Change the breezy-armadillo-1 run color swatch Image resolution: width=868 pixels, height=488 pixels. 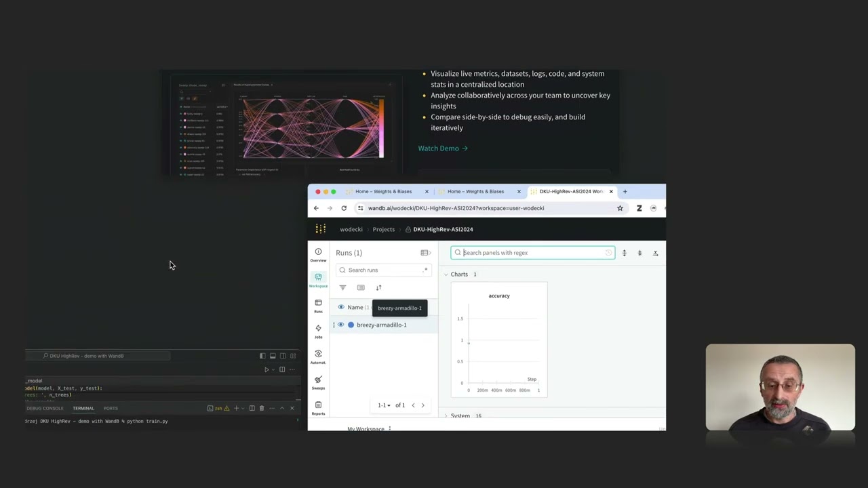click(351, 325)
